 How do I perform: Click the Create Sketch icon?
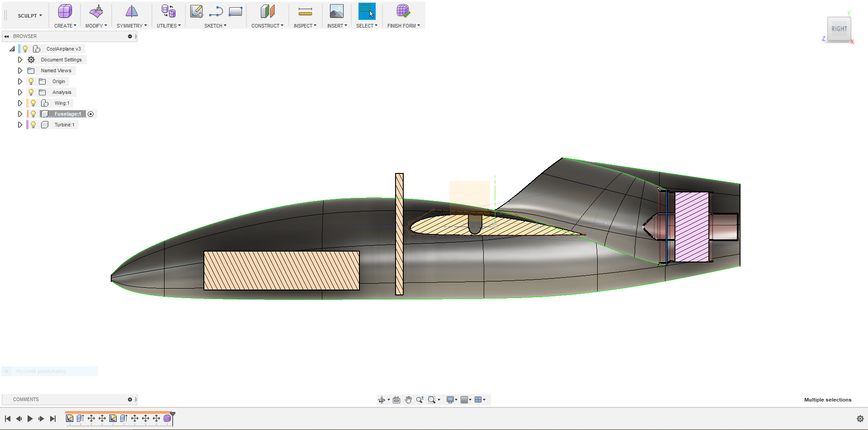[x=196, y=11]
